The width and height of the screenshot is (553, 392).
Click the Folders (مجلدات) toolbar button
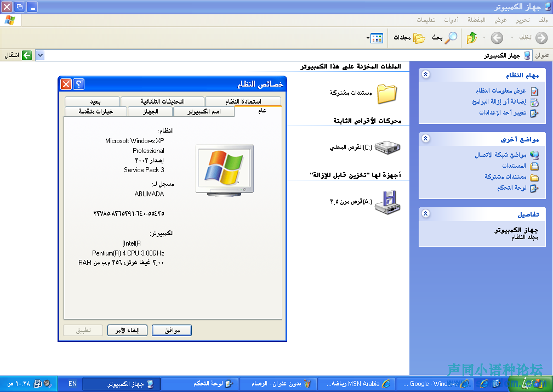[x=409, y=37]
